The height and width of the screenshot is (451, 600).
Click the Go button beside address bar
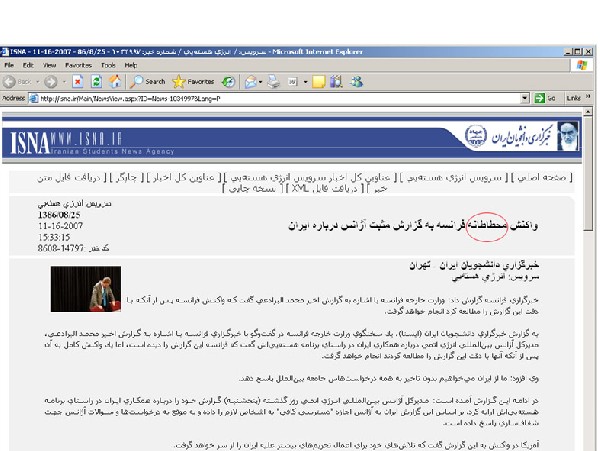coord(545,98)
